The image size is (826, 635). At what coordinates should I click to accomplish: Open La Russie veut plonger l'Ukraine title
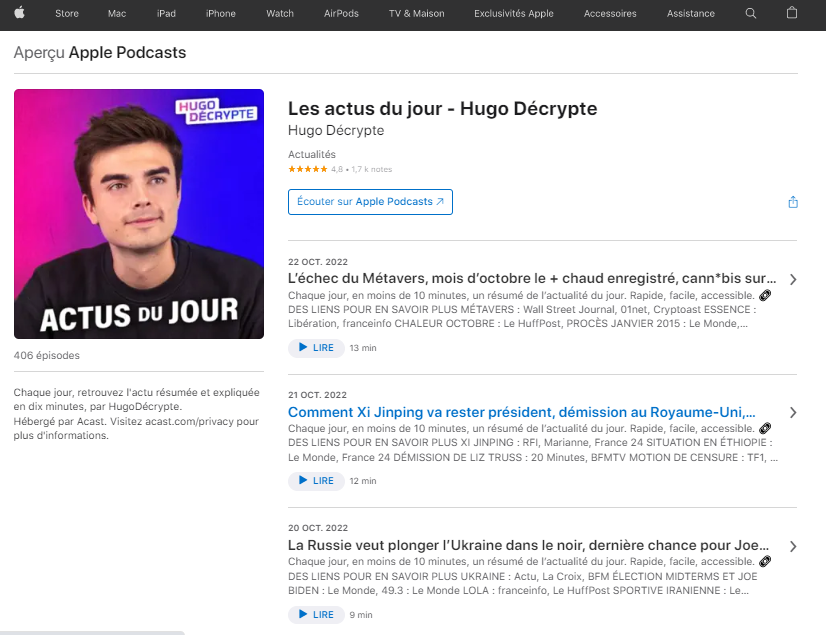pos(528,545)
